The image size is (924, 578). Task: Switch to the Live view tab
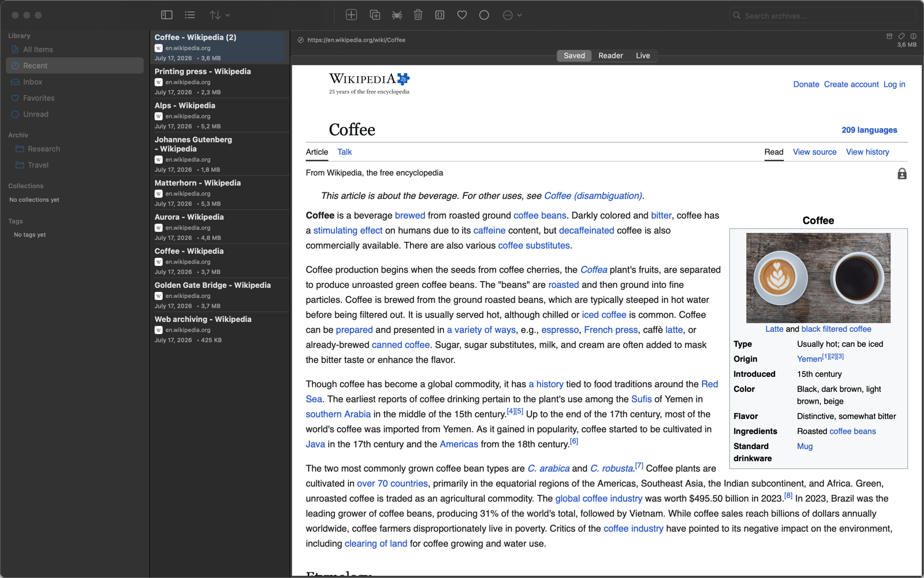click(x=643, y=55)
